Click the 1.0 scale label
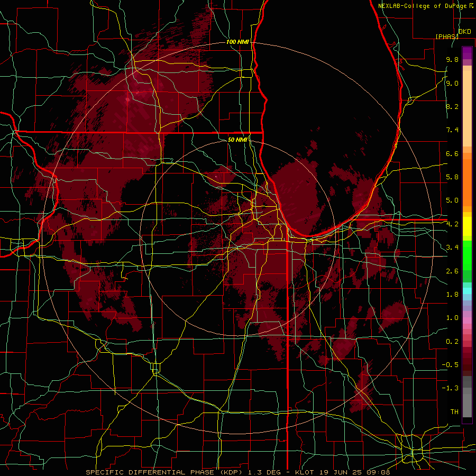This screenshot has width=476, height=476. point(452,318)
